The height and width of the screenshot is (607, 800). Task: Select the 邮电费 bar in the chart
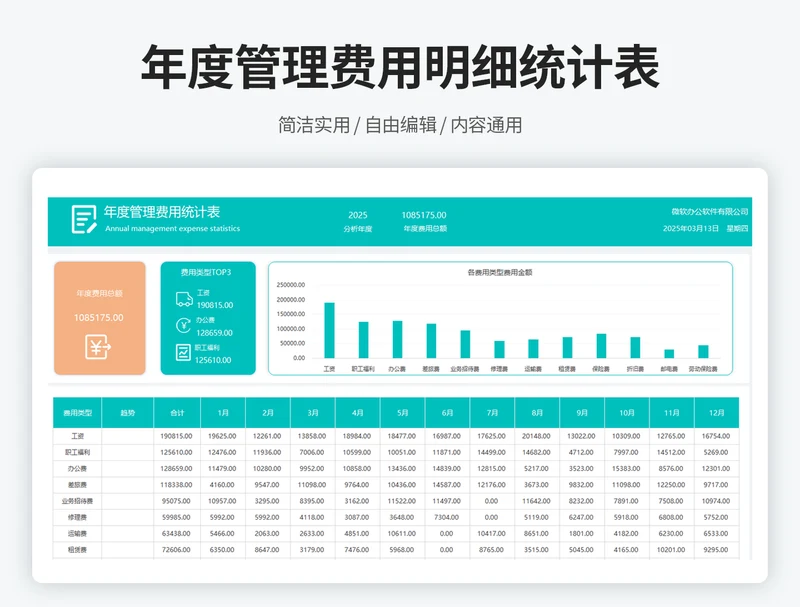669,353
